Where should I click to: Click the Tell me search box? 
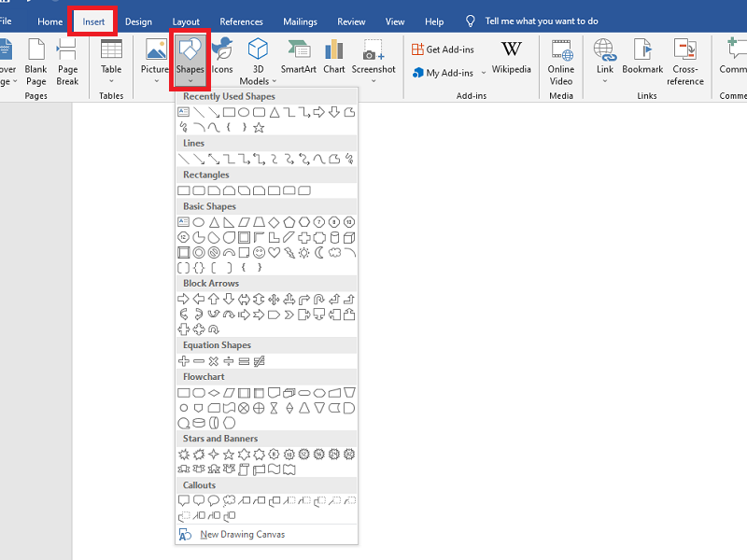click(x=542, y=21)
